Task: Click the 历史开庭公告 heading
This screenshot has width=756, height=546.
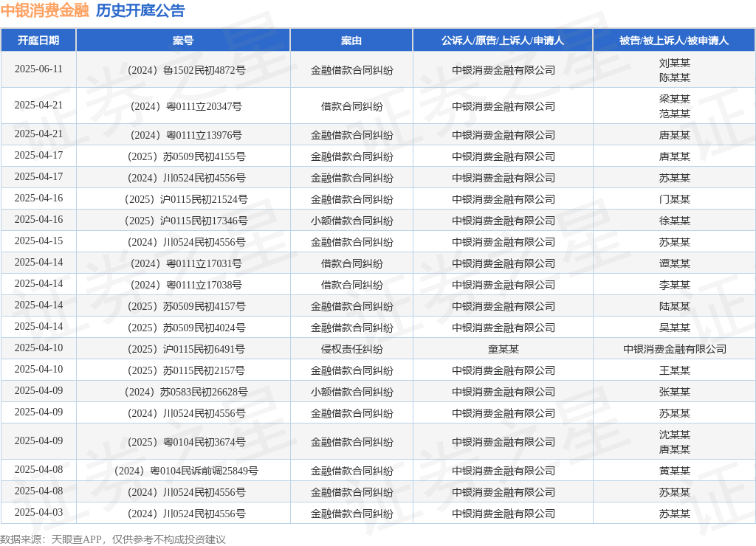Action: point(140,10)
